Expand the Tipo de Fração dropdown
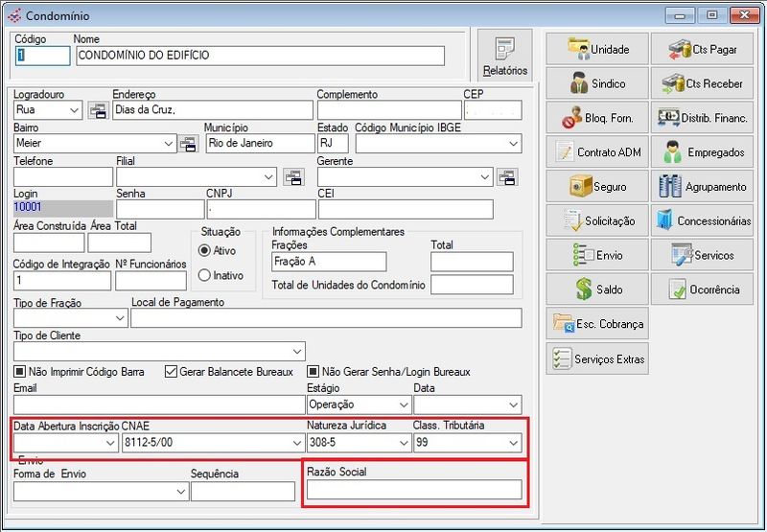Image resolution: width=767 pixels, height=532 pixels. 121,318
